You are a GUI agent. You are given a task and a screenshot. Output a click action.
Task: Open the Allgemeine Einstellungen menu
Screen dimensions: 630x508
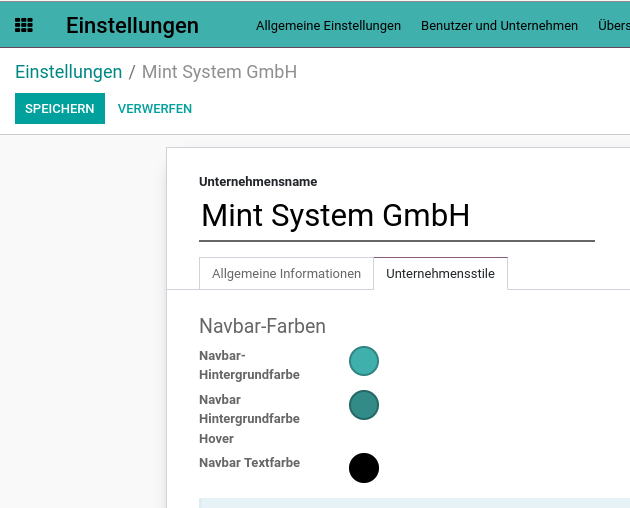(328, 26)
